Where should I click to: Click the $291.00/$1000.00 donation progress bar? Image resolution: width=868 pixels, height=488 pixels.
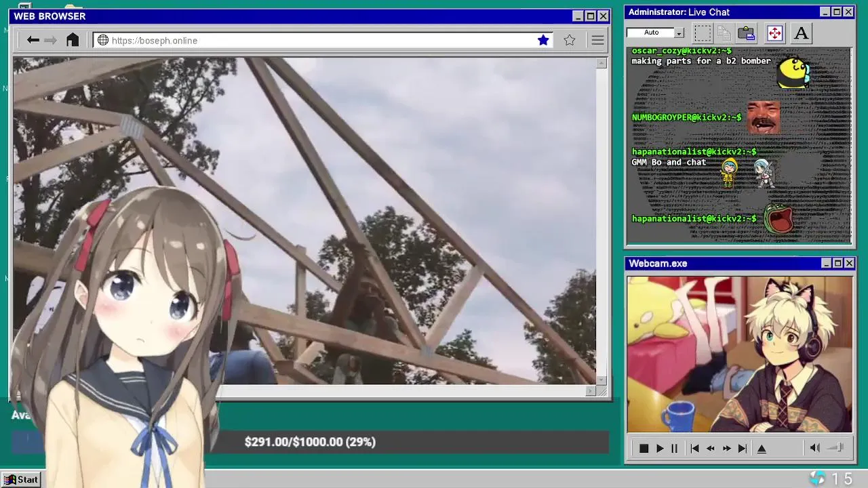pos(310,442)
